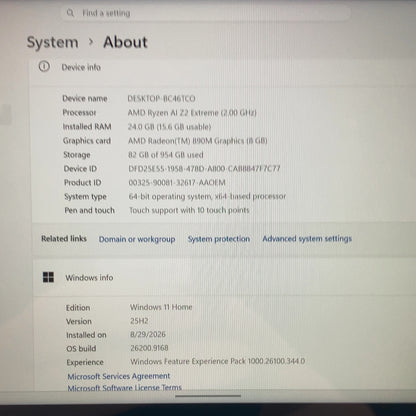
Task: Click the search magnifier icon
Action: (x=70, y=13)
